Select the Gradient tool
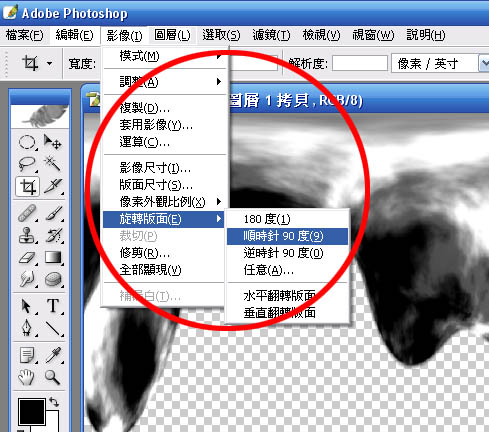 coord(53,257)
